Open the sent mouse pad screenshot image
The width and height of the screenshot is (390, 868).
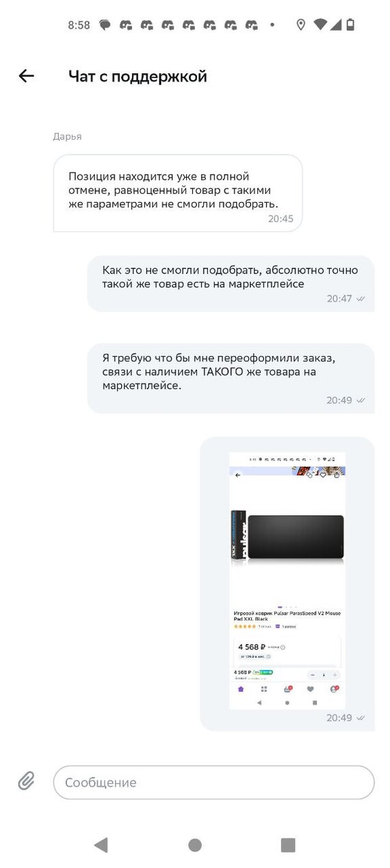[287, 580]
